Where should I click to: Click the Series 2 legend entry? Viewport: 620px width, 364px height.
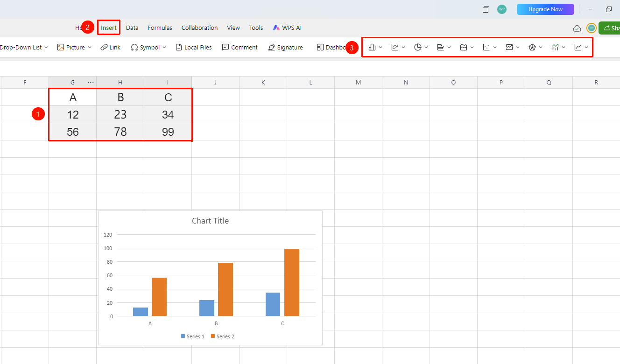pyautogui.click(x=223, y=336)
